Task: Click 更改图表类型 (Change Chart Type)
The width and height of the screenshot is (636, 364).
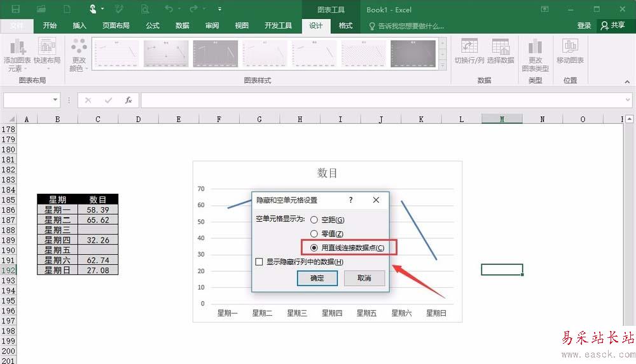Action: tap(536, 55)
